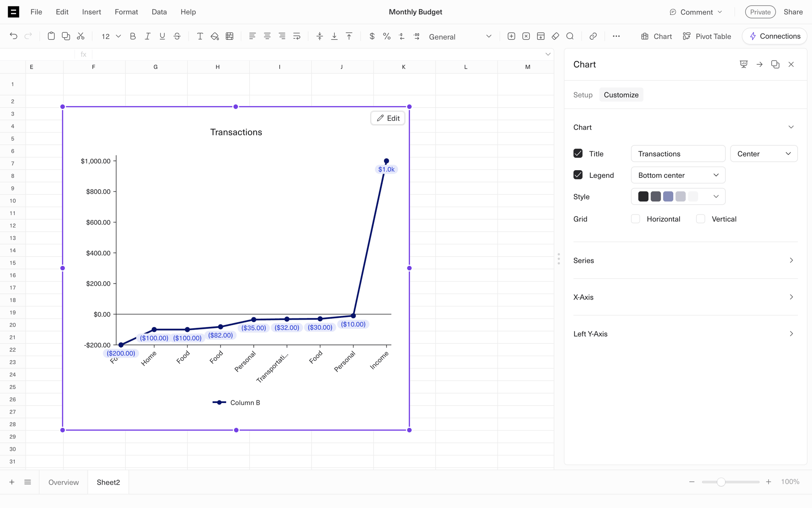Image resolution: width=812 pixels, height=508 pixels.
Task: Align text left
Action: tap(252, 36)
